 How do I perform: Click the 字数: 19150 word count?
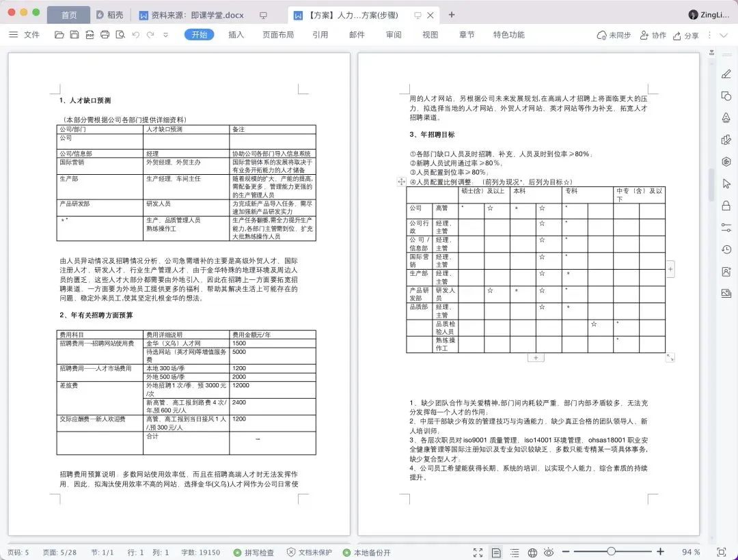(200, 552)
